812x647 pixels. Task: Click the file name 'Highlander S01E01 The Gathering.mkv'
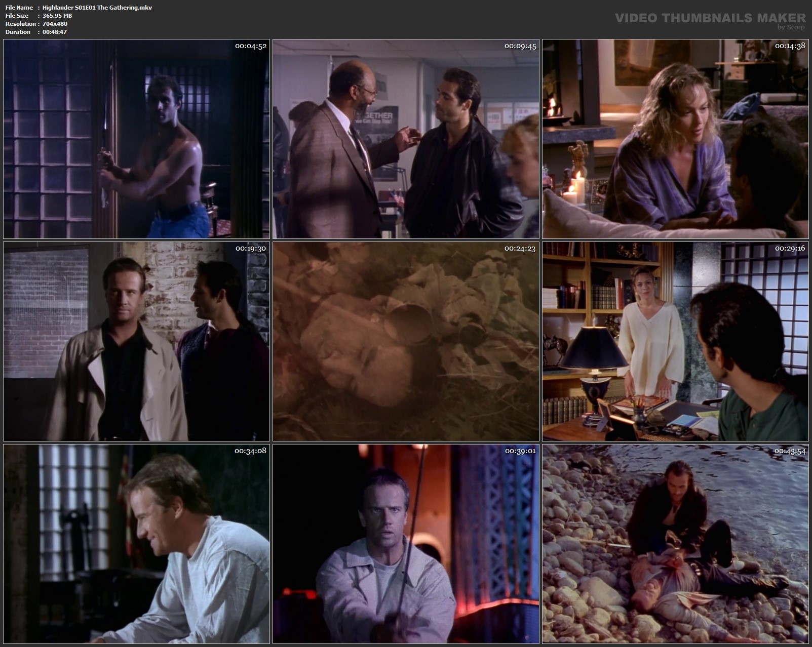(x=97, y=8)
